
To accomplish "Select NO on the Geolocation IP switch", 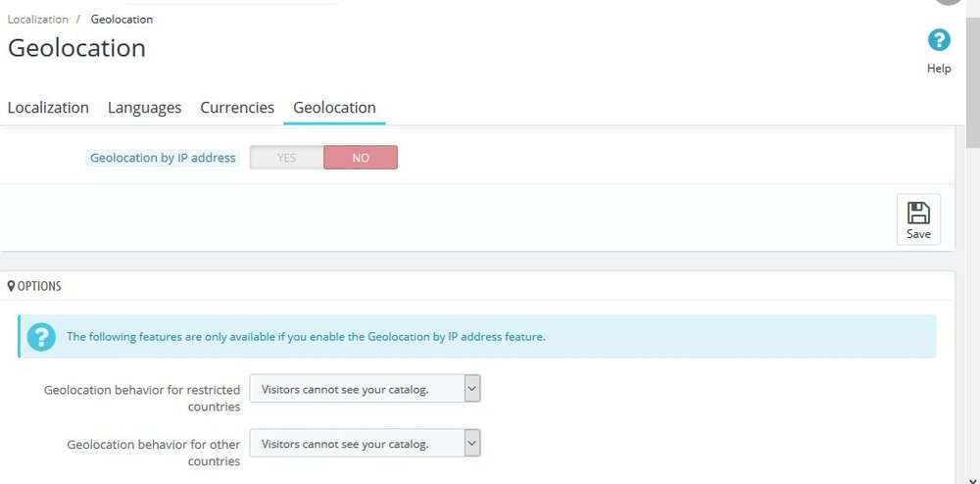I will pos(361,158).
